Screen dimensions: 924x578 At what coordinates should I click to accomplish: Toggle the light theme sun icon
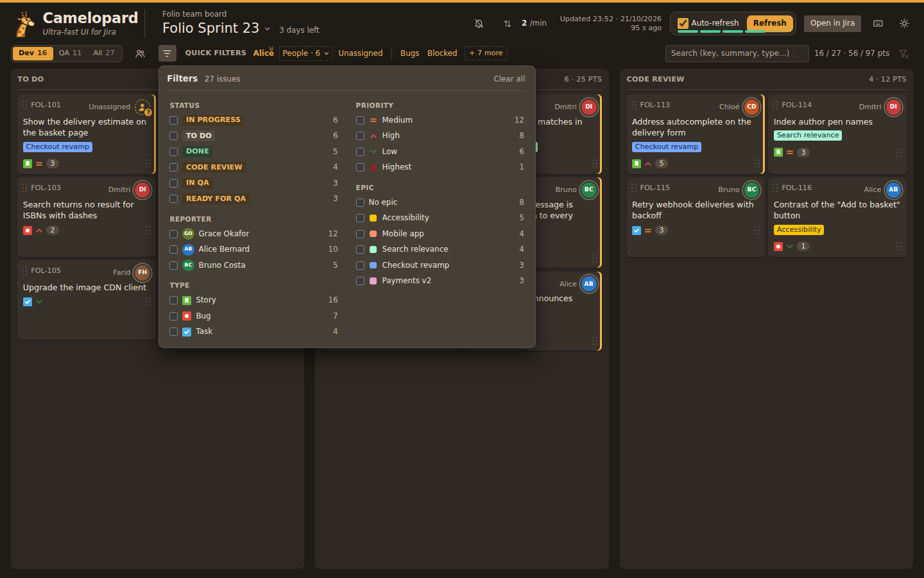tap(904, 23)
